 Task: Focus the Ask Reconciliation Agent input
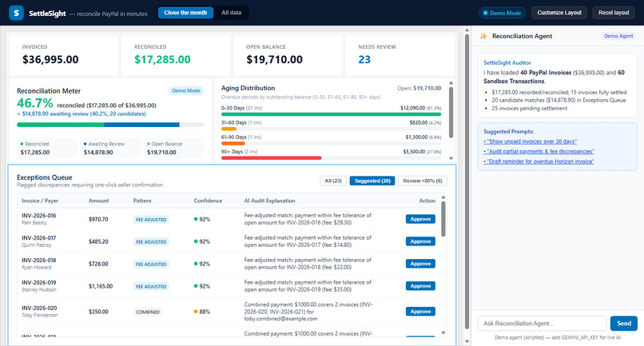pos(543,324)
